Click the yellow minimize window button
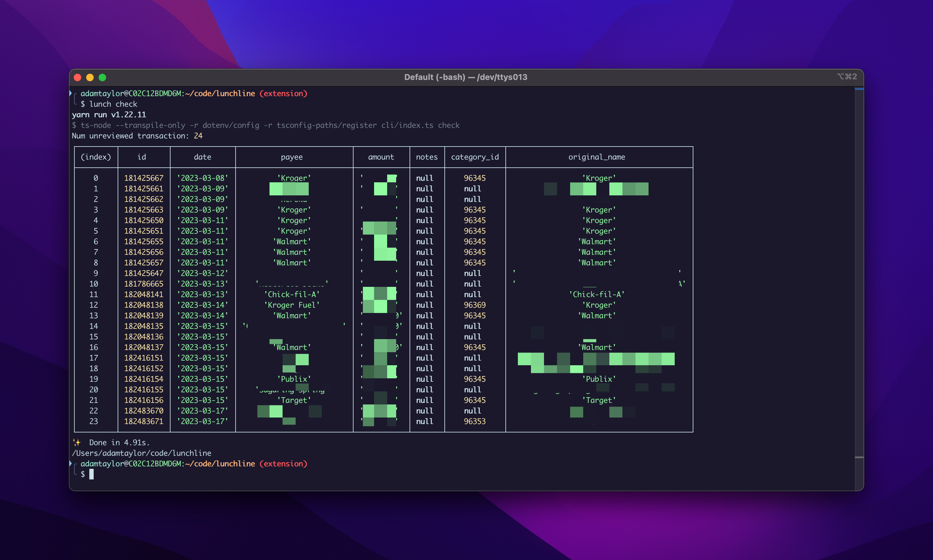The height and width of the screenshot is (560, 933). tap(90, 77)
